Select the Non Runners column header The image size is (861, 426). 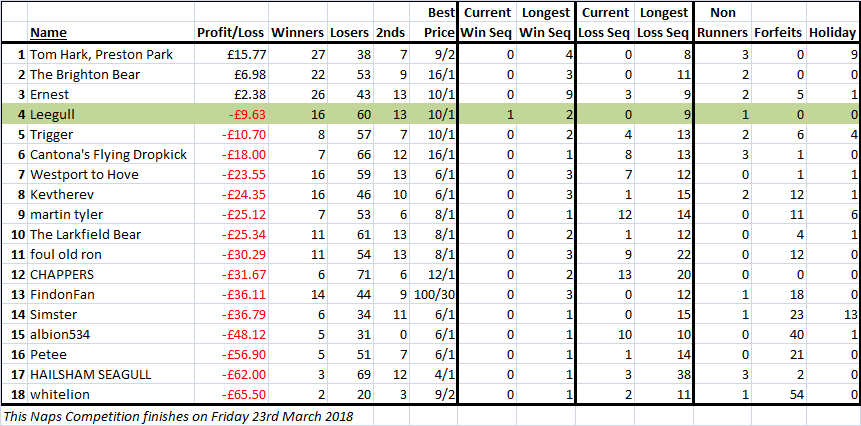coord(722,23)
